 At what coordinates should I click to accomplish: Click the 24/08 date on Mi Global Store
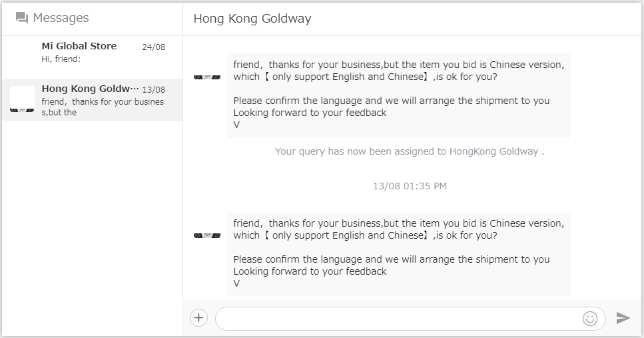coord(153,47)
